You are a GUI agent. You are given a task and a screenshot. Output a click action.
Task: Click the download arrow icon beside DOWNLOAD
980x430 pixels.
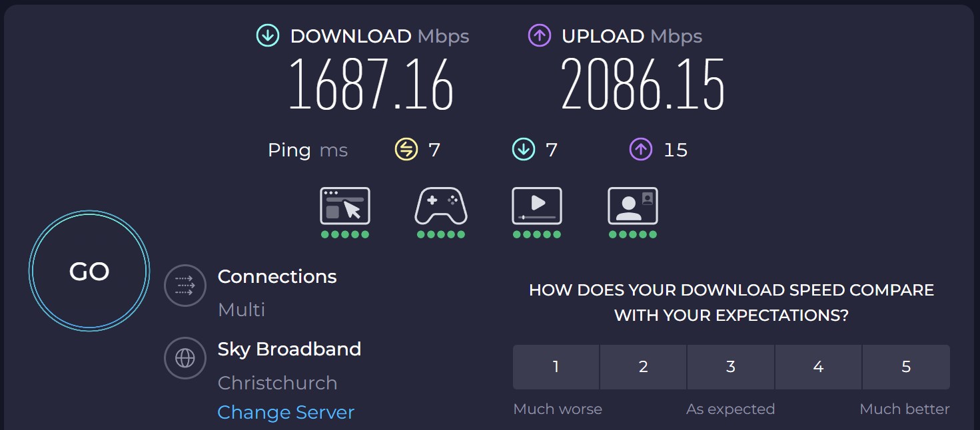(x=268, y=36)
